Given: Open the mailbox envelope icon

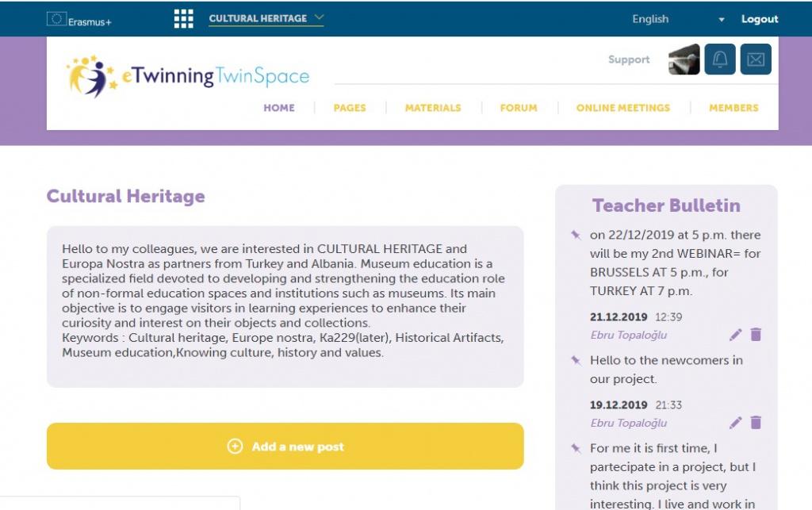Looking at the screenshot, I should 756,59.
